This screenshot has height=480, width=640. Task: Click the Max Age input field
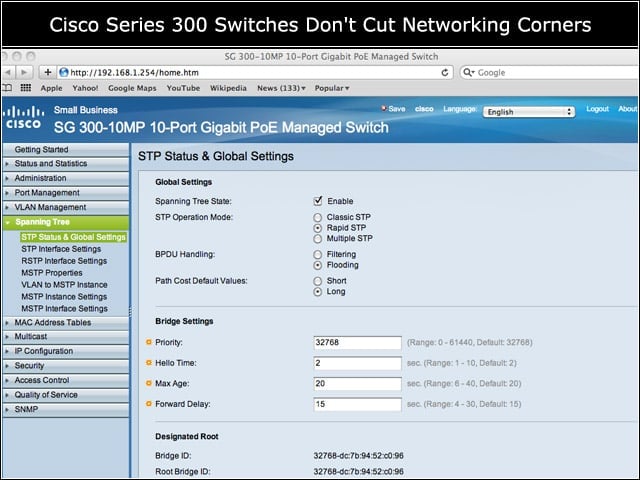click(x=358, y=384)
